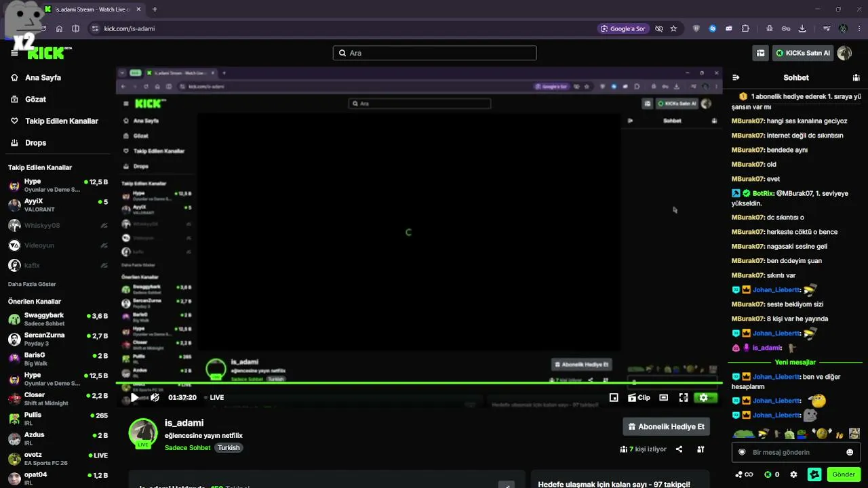Open the Ana Sayfa page
The height and width of the screenshot is (488, 868).
[x=43, y=77]
